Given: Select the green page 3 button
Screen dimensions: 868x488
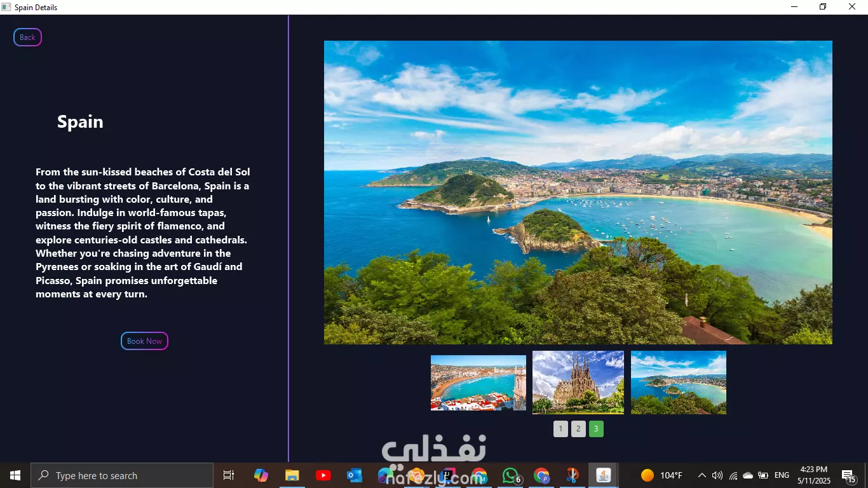Looking at the screenshot, I should point(596,429).
